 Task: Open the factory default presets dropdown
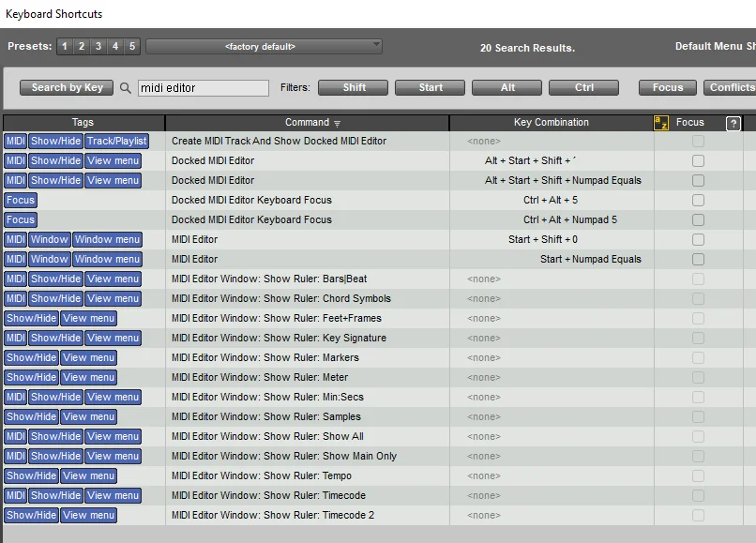point(264,47)
